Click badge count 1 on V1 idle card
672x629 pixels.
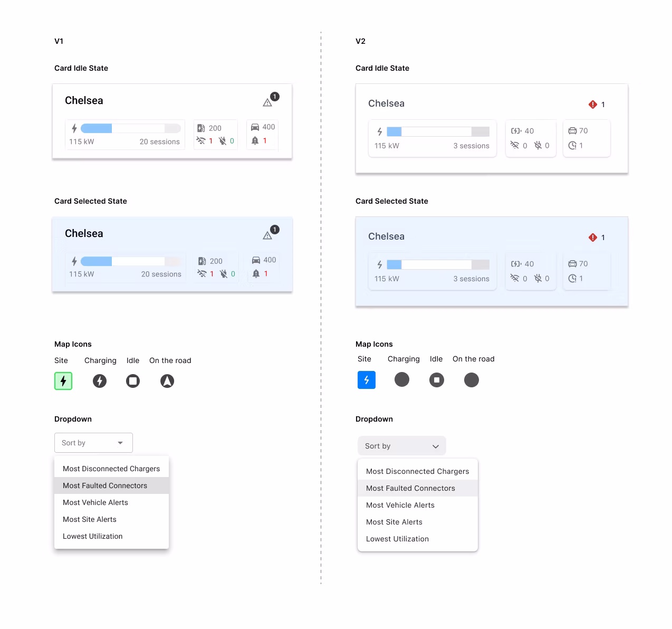click(275, 97)
